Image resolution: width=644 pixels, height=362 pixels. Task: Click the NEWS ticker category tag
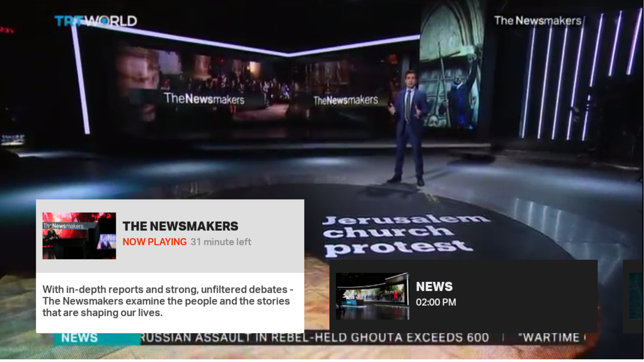coord(79,337)
